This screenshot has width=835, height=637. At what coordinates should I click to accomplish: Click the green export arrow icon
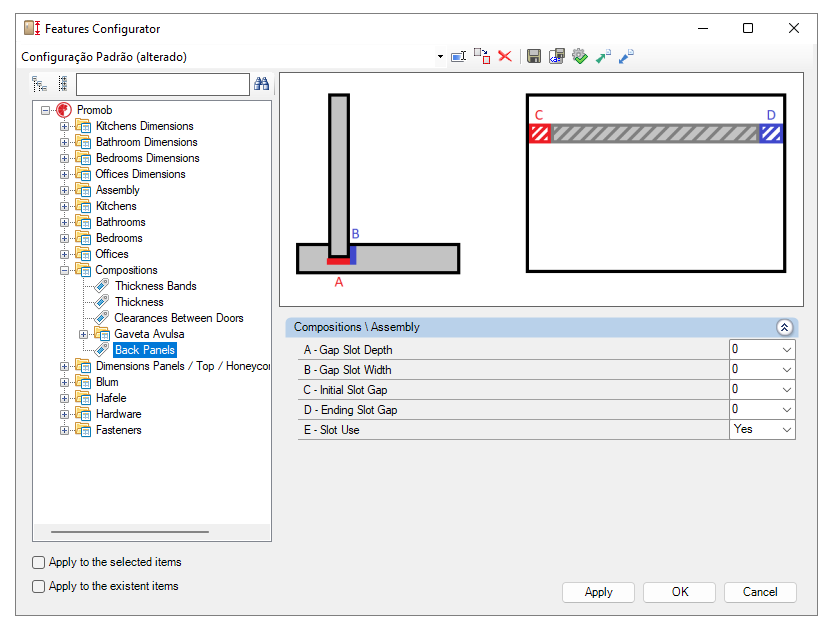click(x=603, y=56)
